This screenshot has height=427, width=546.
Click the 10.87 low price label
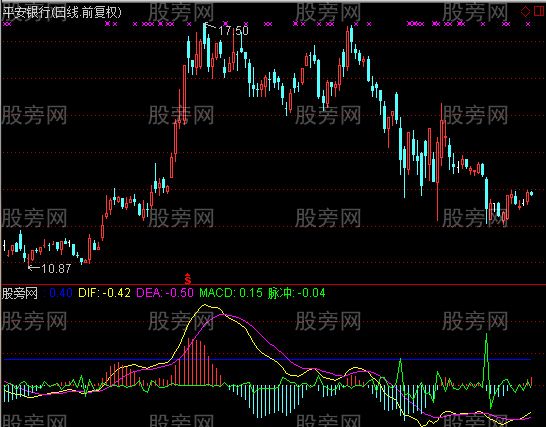56,269
